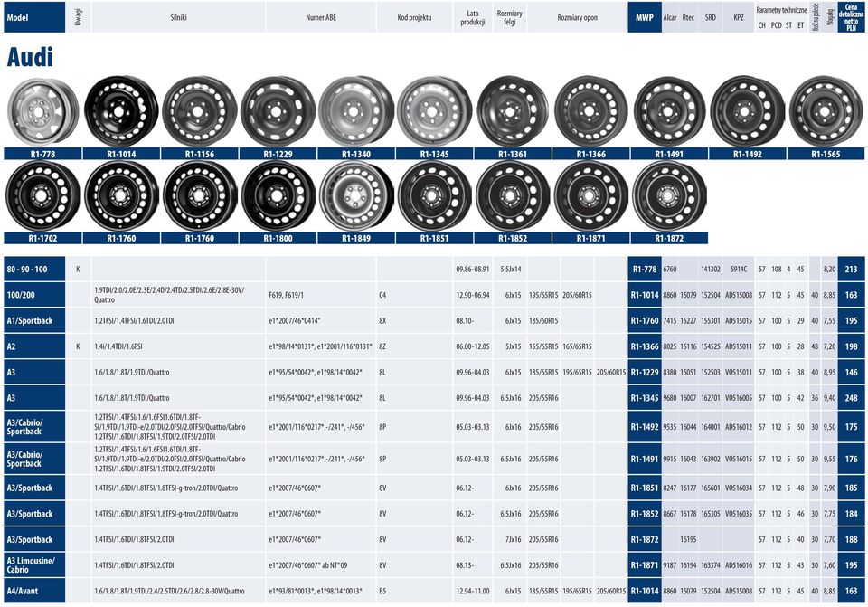
Task: Click the Rozmiary opon column header
Action: pyautogui.click(x=578, y=17)
